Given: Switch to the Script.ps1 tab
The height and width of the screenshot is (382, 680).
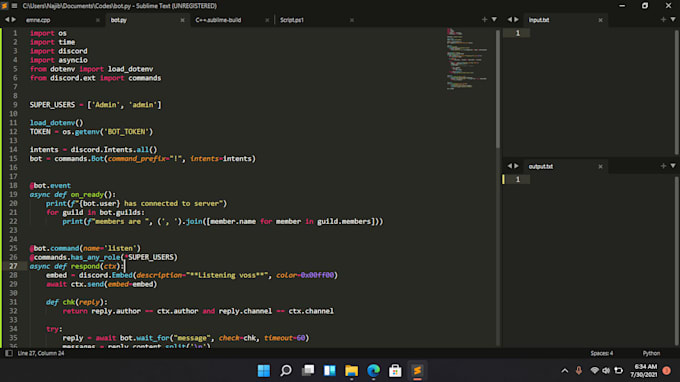Looking at the screenshot, I should click(291, 20).
